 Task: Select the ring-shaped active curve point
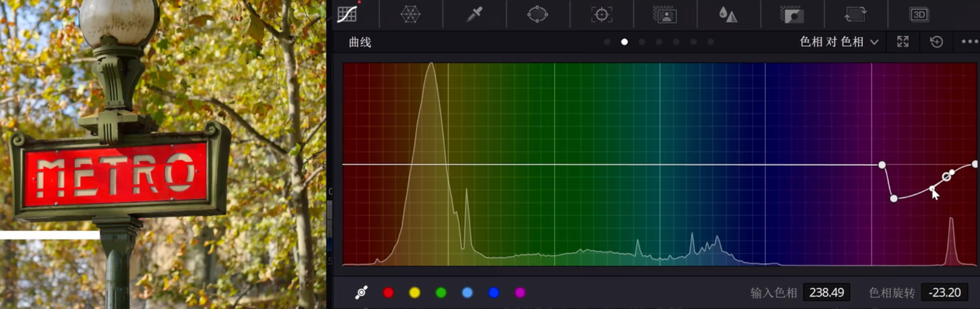click(x=946, y=177)
